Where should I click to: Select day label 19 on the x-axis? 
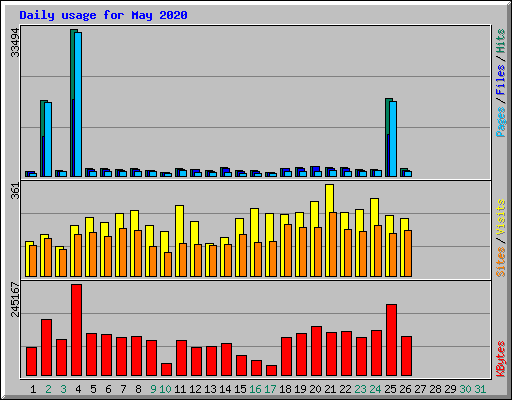300,389
